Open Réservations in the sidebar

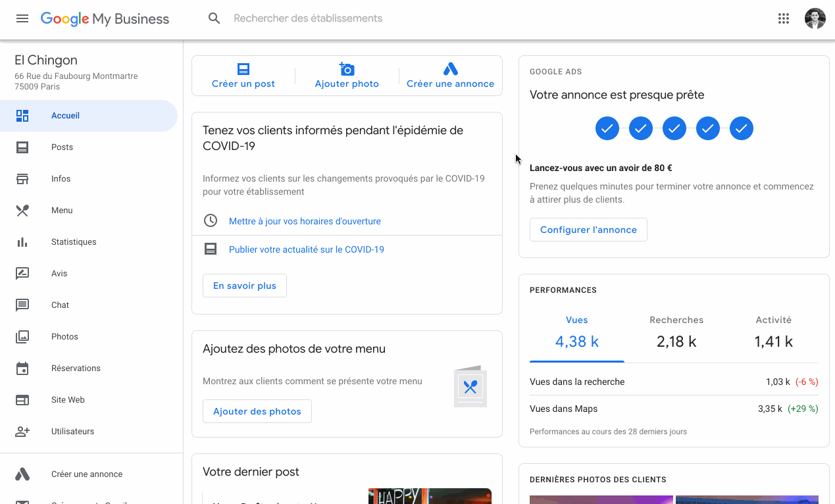click(x=89, y=368)
